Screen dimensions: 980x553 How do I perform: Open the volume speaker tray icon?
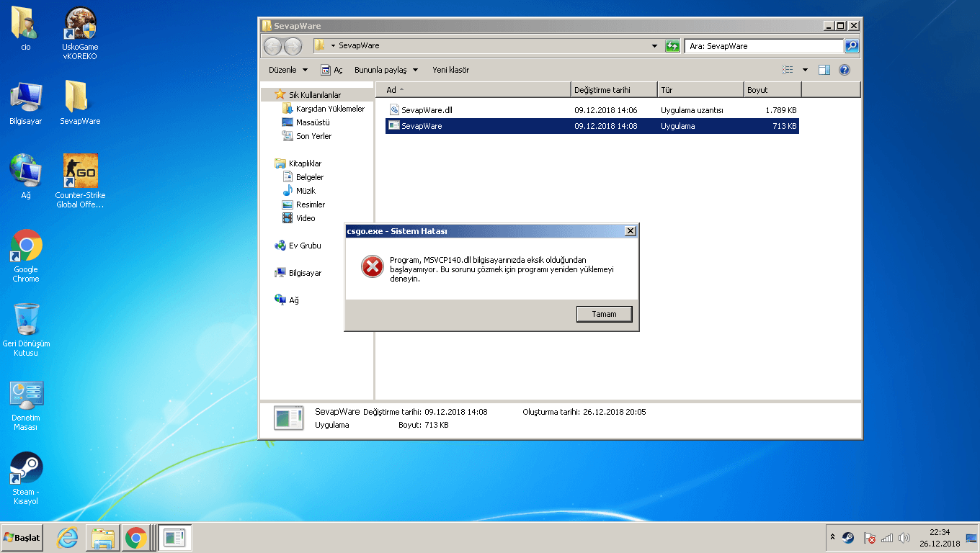click(x=904, y=538)
